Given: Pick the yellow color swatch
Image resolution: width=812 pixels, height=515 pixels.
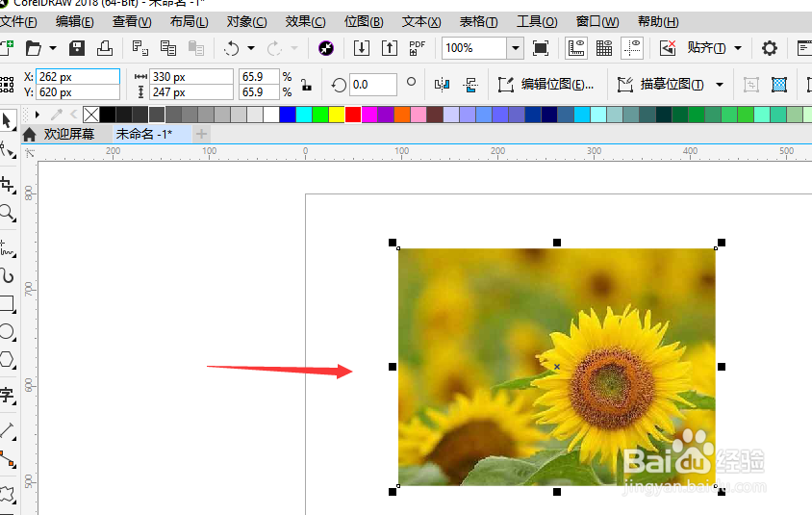Looking at the screenshot, I should [x=337, y=115].
